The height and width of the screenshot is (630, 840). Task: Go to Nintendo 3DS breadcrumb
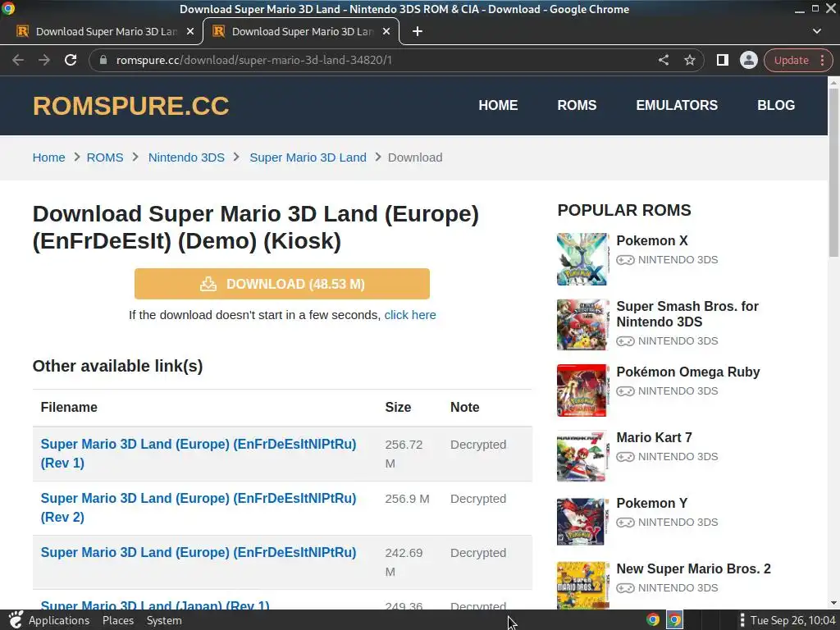click(186, 157)
